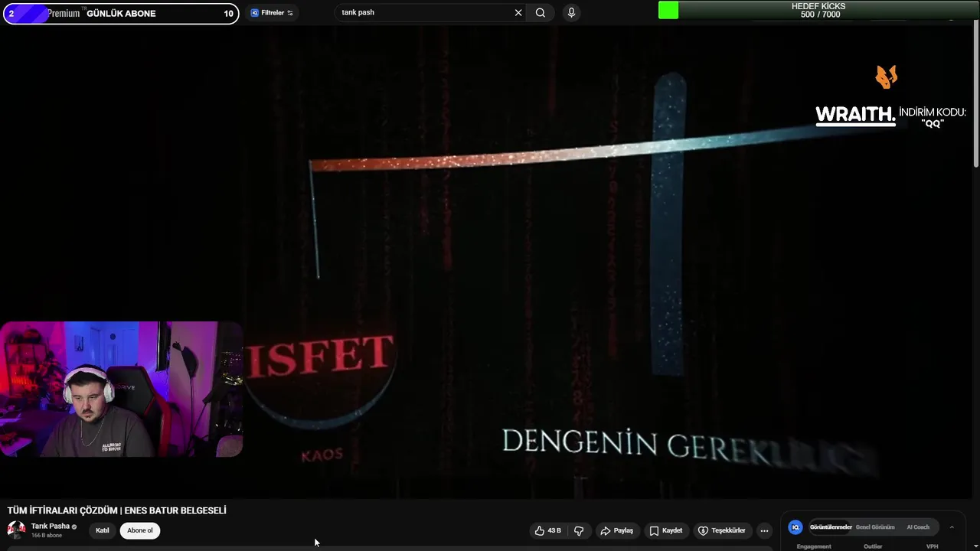Screen dimensions: 980x551
Task: Dislike the video with thumbs-down icon
Action: (580, 530)
